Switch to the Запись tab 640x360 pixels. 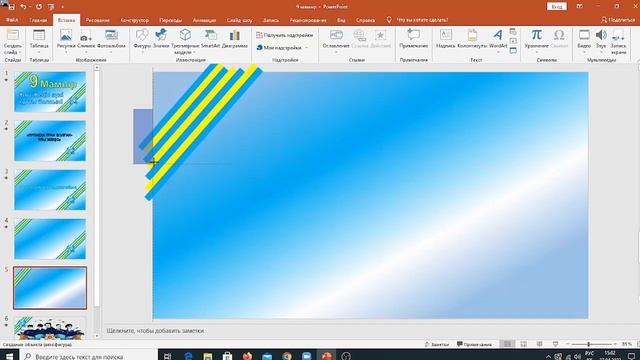click(271, 20)
